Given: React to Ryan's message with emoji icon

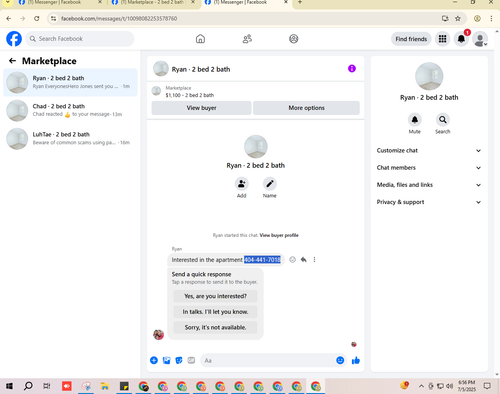Looking at the screenshot, I should click(292, 260).
